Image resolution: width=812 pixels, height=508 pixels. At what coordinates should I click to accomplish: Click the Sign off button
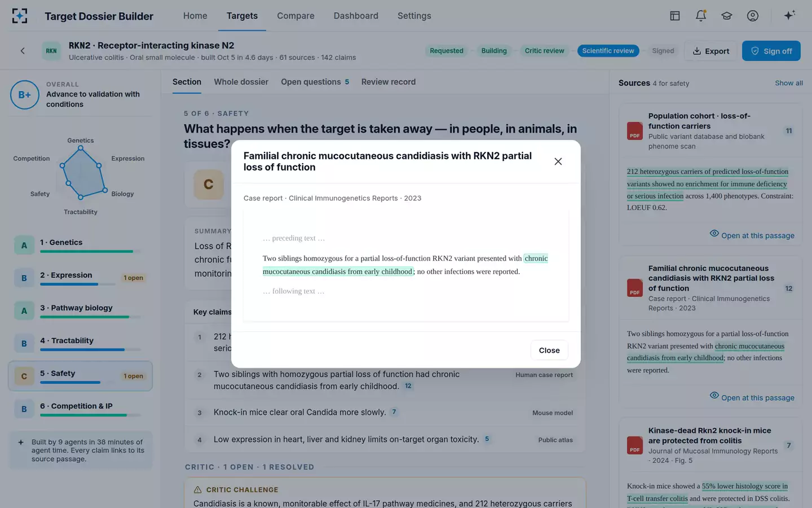click(771, 51)
